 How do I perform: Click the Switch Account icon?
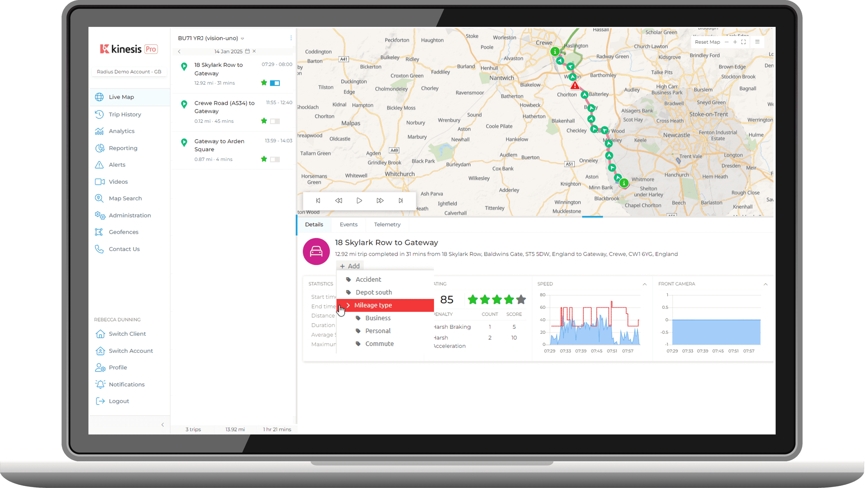tap(100, 351)
